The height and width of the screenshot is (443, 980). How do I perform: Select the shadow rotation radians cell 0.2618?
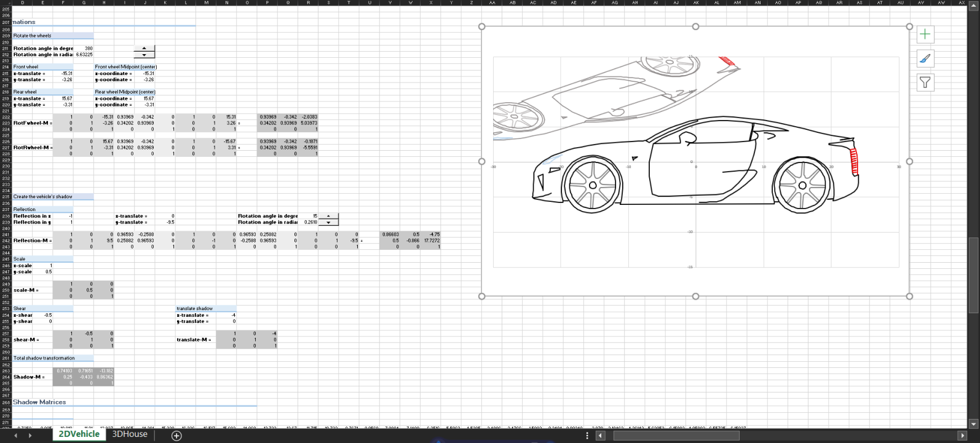pos(308,222)
